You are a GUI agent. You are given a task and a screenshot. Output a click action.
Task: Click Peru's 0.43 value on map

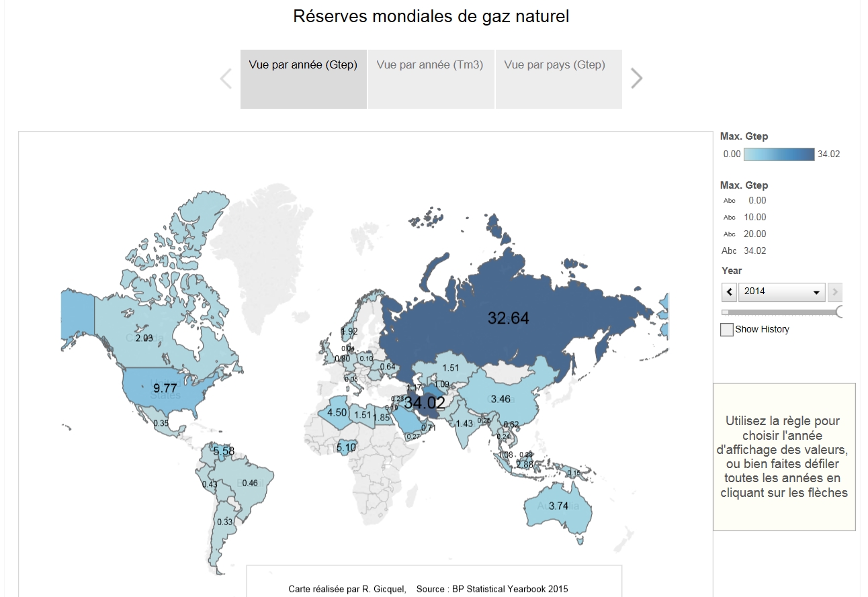pos(210,484)
